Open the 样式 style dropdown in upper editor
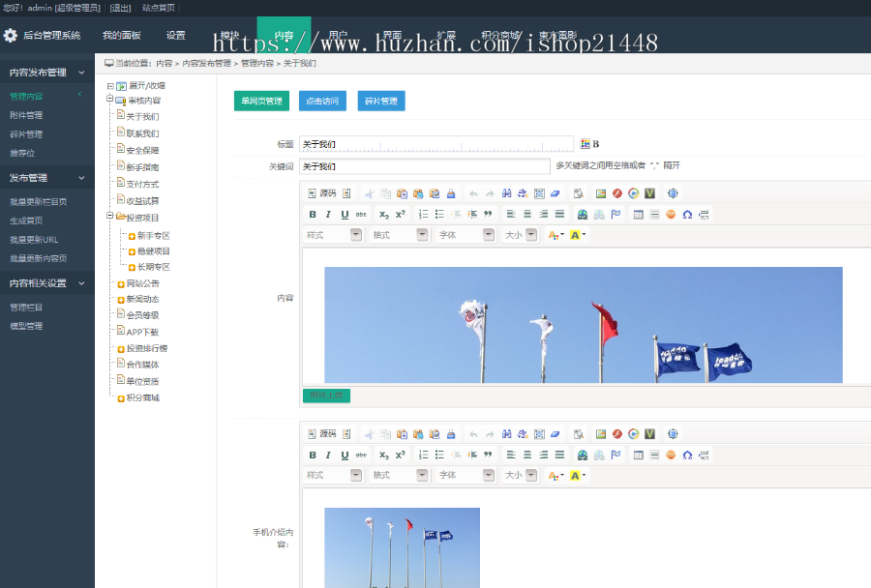This screenshot has width=871, height=588. (x=333, y=235)
